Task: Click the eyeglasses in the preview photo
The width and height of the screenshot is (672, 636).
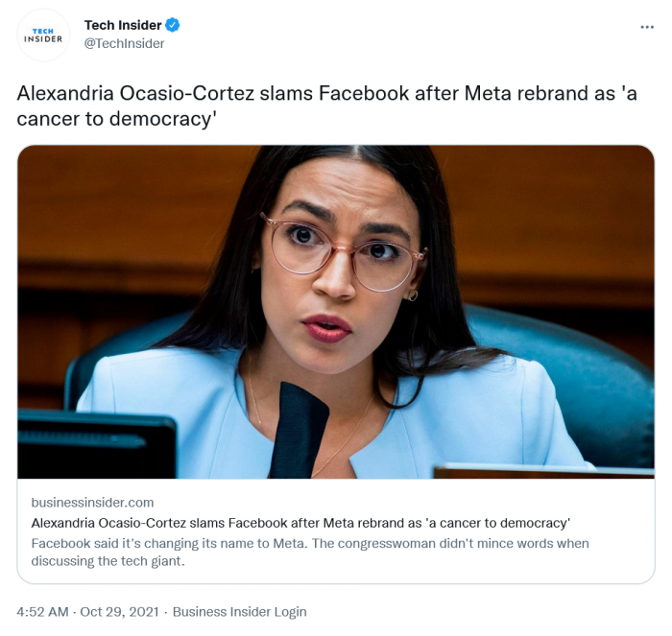Action: [x=344, y=252]
